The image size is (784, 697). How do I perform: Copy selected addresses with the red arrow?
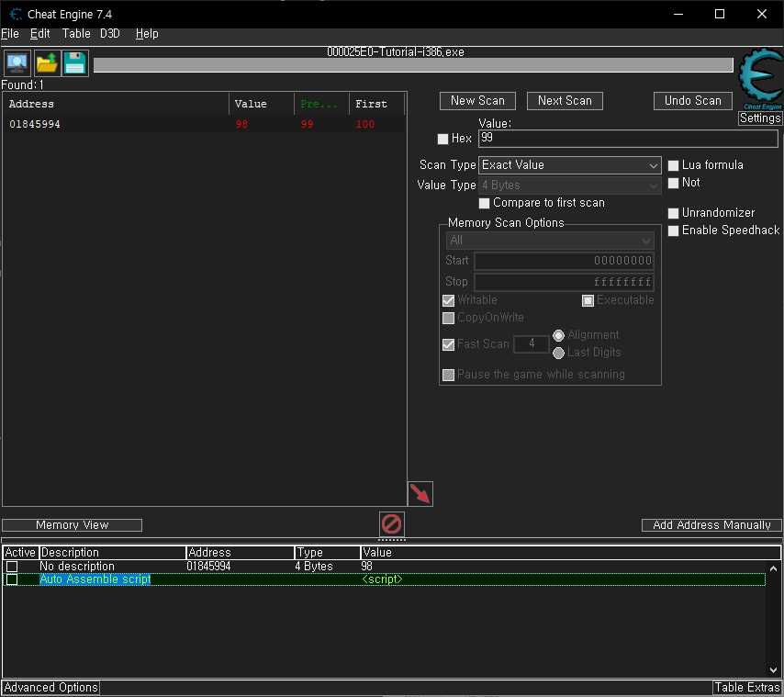pos(420,494)
